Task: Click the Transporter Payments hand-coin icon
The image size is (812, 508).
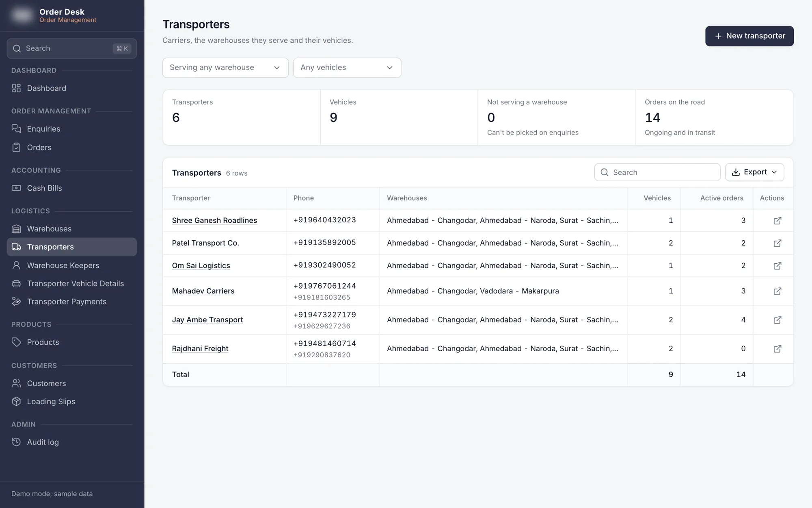Action: (16, 302)
